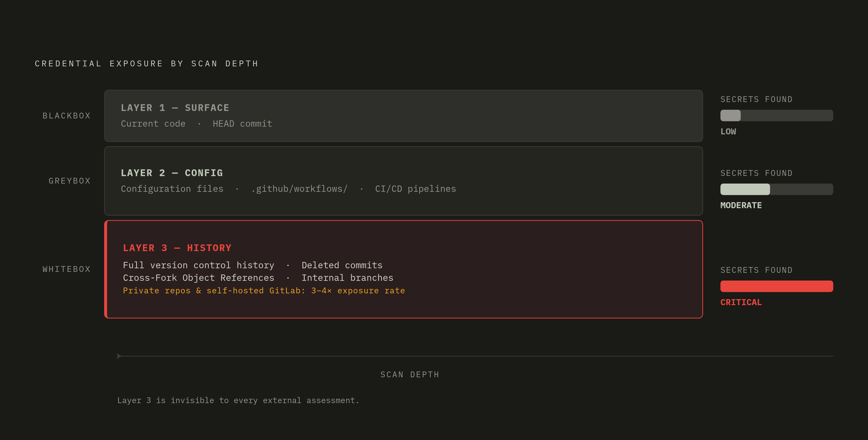Select the GREYBOX label
This screenshot has height=440, width=868.
point(70,181)
